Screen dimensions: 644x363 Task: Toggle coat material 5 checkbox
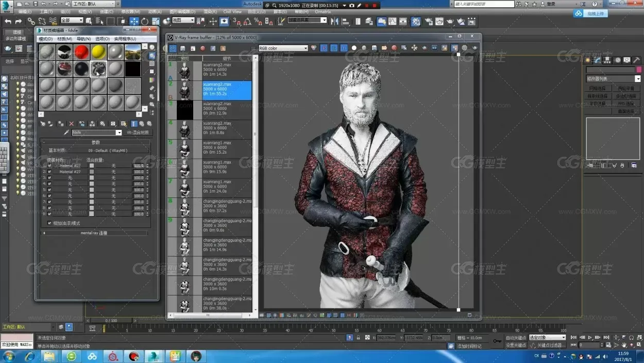point(49,190)
